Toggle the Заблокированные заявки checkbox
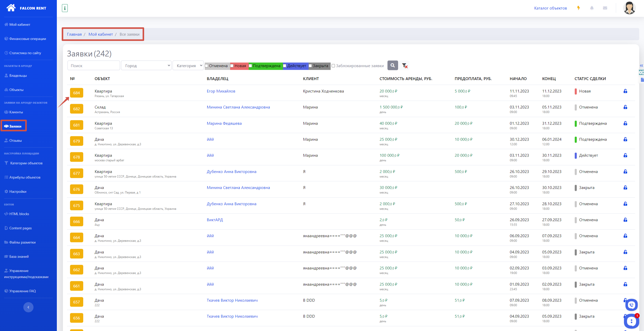Screen dimensions: 644x331 click(333, 66)
